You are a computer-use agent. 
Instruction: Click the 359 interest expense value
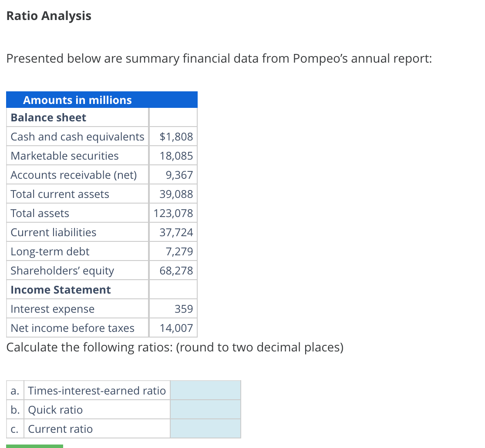click(184, 309)
